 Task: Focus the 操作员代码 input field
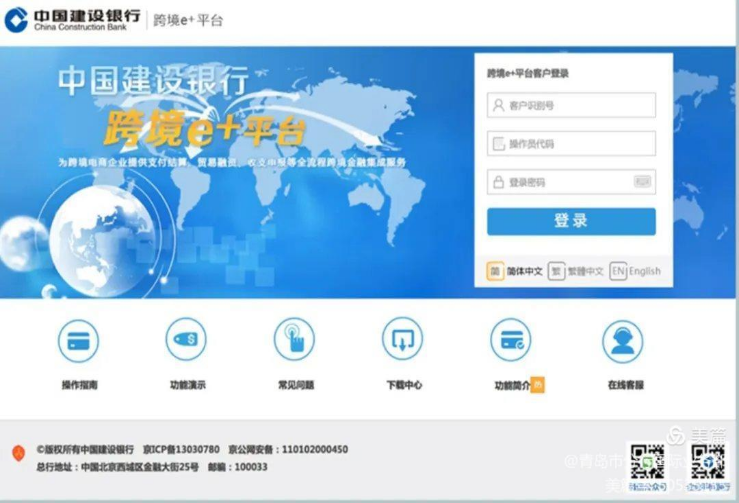point(571,143)
